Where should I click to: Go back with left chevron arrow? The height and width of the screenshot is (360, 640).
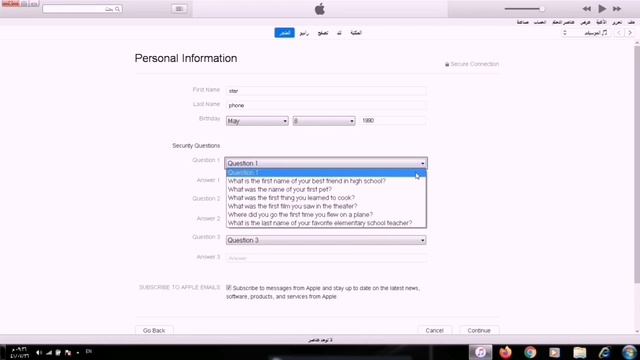point(619,33)
